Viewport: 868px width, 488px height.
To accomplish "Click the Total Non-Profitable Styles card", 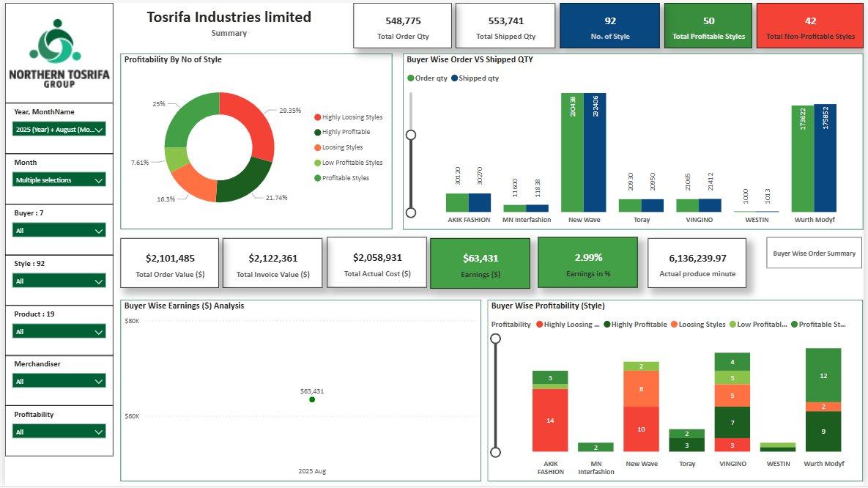I will pos(810,26).
